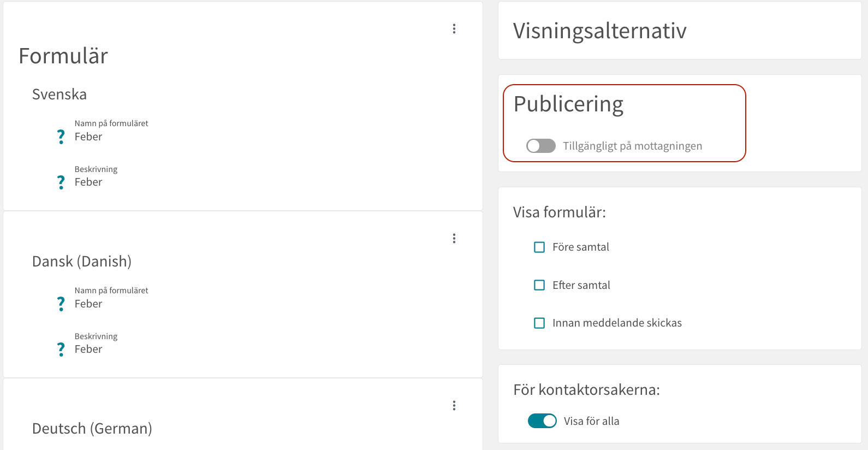Screen dimensions: 868x450
Task: Click help icon beside Danish Namn på formuläret
Action: pos(61,304)
